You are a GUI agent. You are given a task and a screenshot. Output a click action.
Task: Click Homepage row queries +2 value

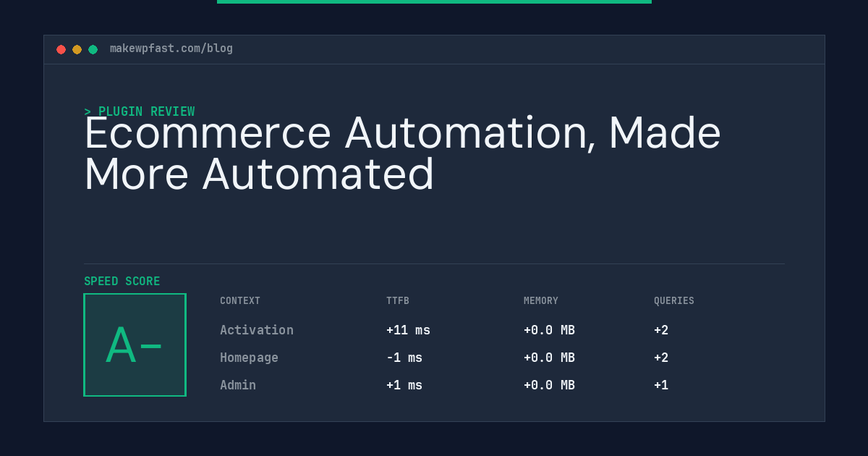click(x=661, y=358)
